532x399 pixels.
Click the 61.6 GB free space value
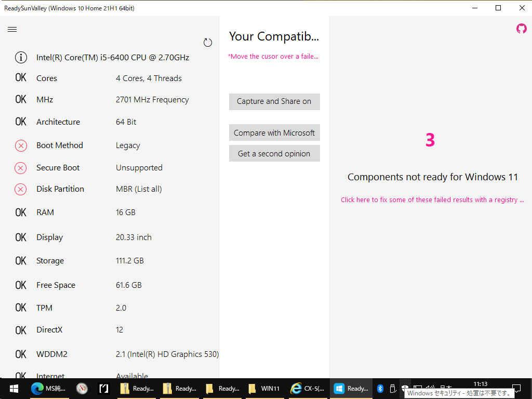[129, 285]
